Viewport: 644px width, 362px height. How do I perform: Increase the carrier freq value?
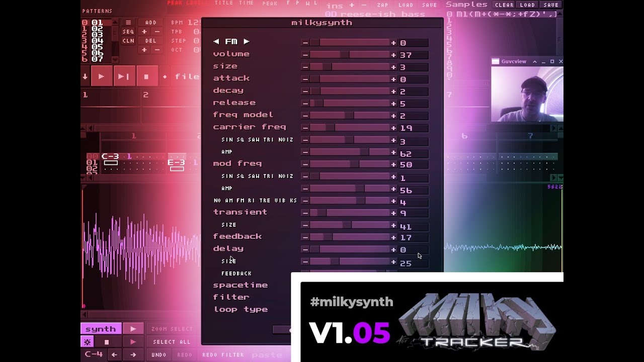393,128
